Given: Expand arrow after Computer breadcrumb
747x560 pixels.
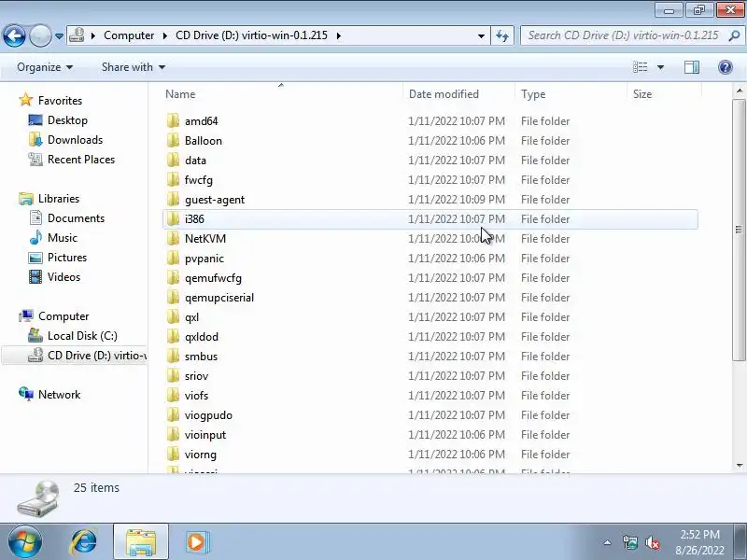Looking at the screenshot, I should 165,35.
